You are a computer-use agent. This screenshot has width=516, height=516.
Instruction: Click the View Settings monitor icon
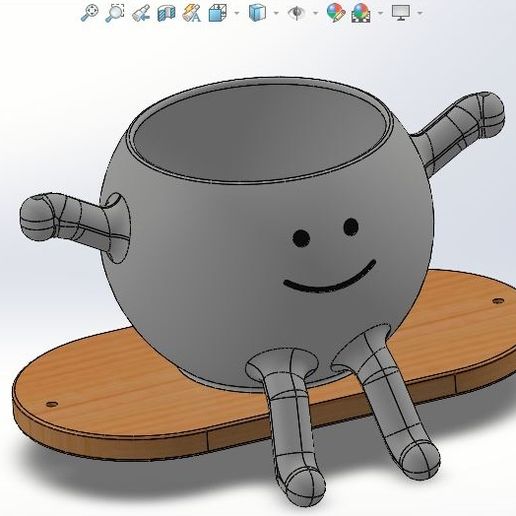(401, 13)
